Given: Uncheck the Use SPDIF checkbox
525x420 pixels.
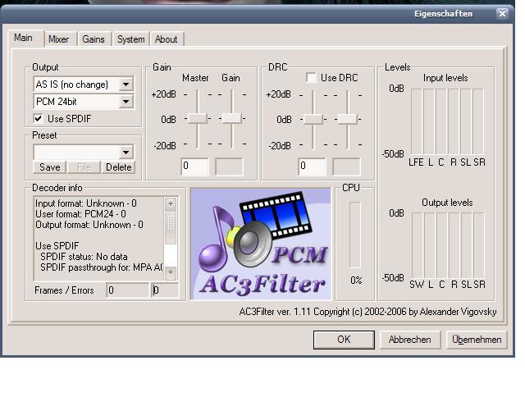Looking at the screenshot, I should tap(39, 119).
